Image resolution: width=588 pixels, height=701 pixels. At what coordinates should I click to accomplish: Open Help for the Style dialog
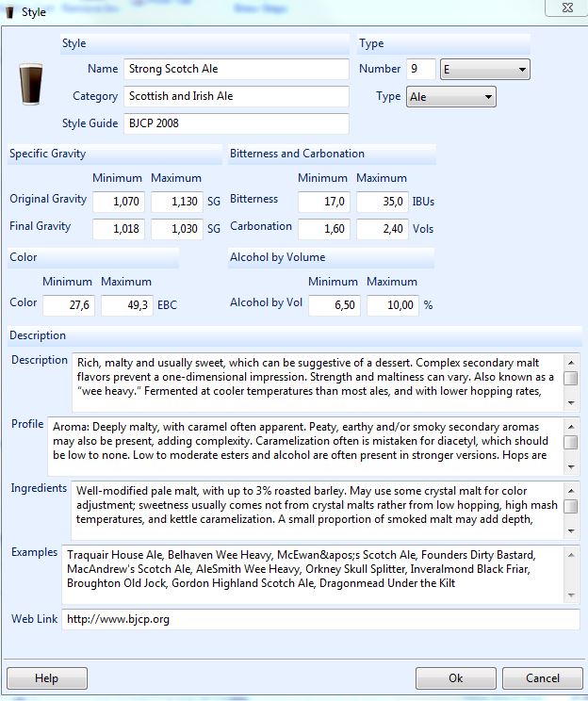coord(47,678)
